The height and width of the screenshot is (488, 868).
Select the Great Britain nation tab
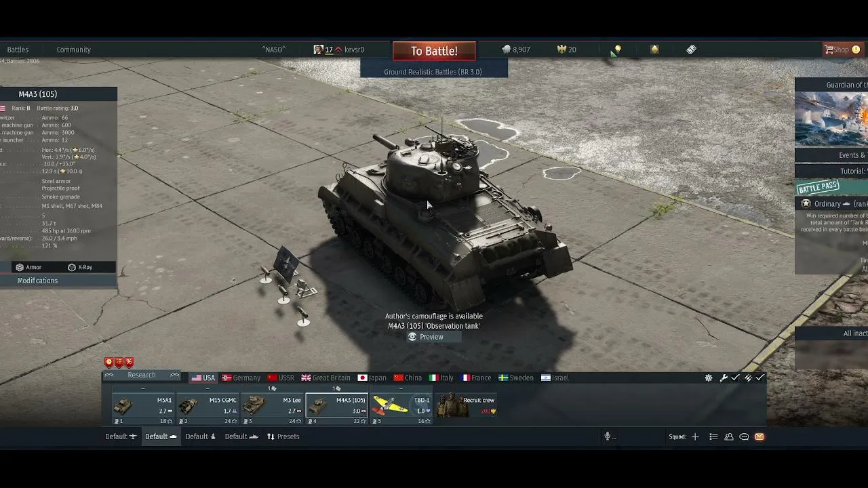[326, 378]
